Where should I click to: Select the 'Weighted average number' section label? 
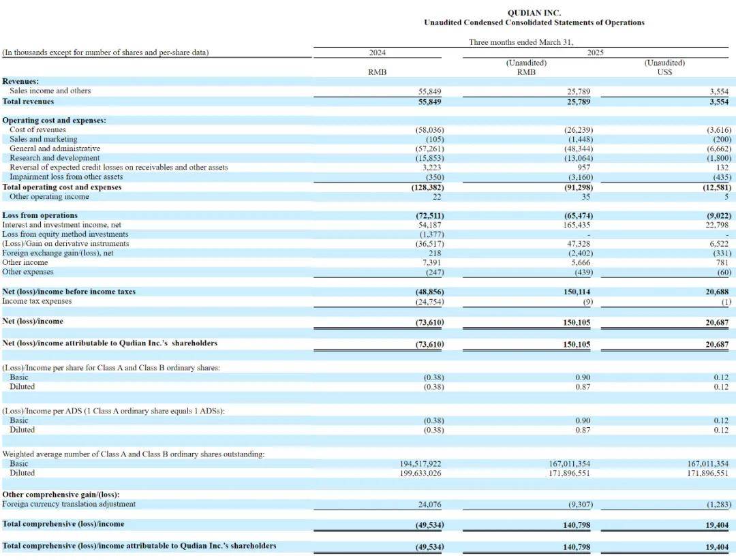134,454
